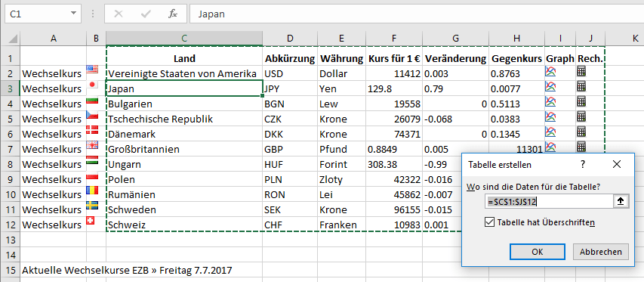
Task: Click OK in Tabelle erstellen dialog
Action: [x=538, y=252]
